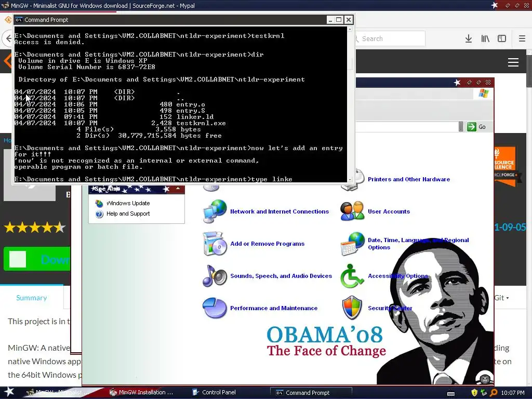Click the star rating on the SourceForge page
Viewport: 532px width, 399px height.
pyautogui.click(x=35, y=228)
